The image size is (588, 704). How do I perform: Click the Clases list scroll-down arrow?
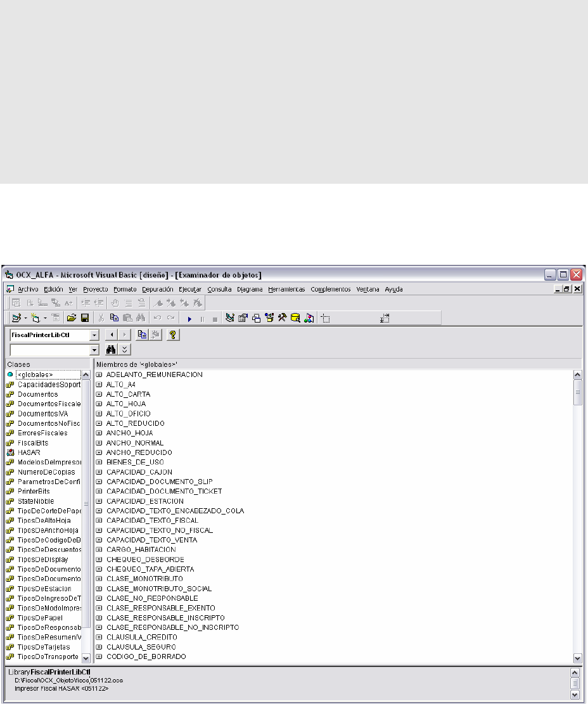coord(86,658)
